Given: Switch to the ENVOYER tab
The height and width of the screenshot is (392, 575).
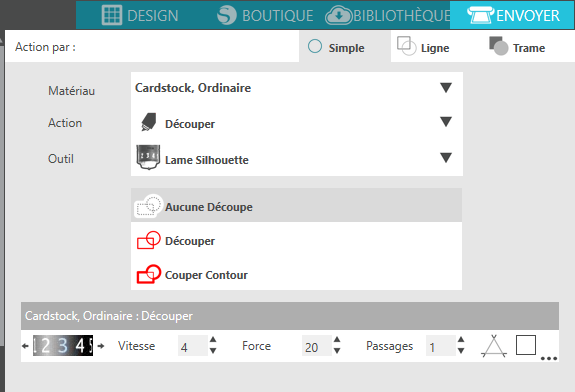Looking at the screenshot, I should tap(513, 15).
